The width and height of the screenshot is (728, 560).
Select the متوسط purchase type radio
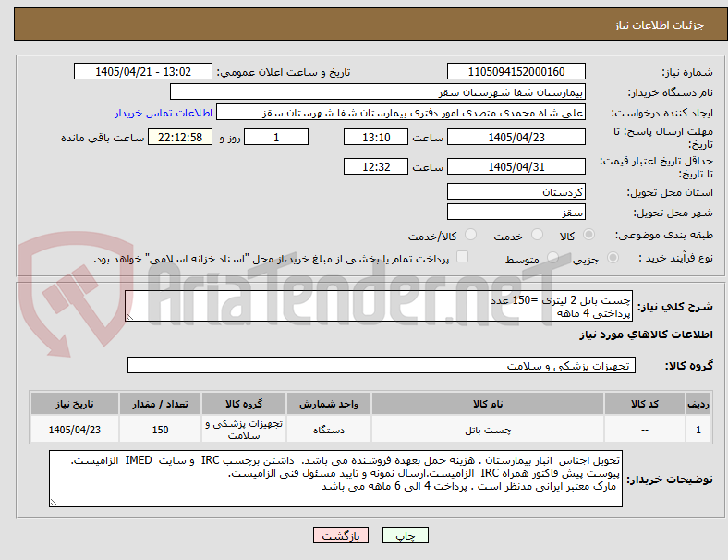click(552, 257)
